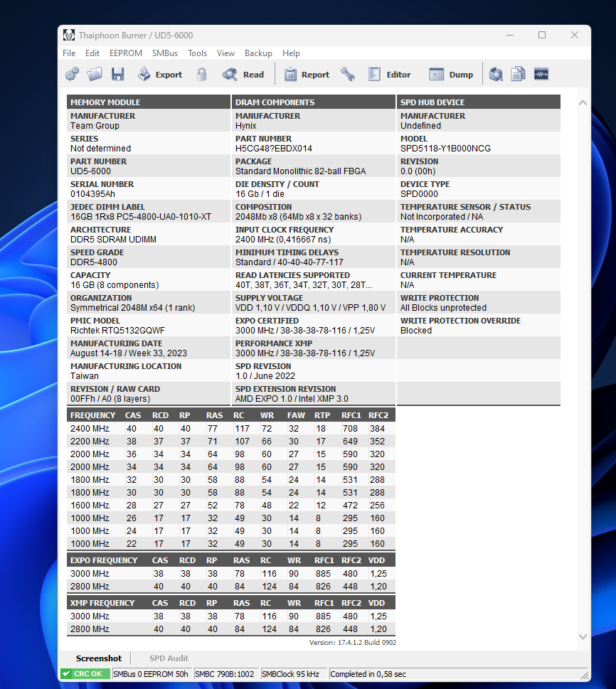616x689 pixels.
Task: Open the Backup menu
Action: [258, 53]
